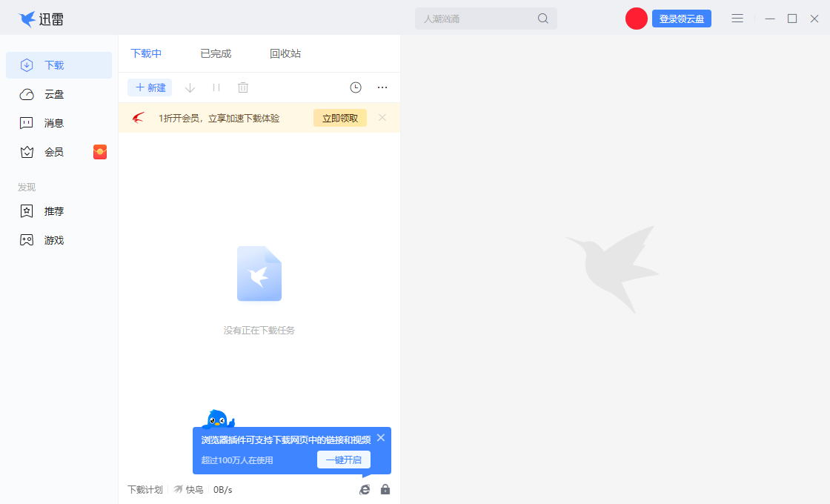The height and width of the screenshot is (504, 830).
Task: Pause all downloads with the pause icon
Action: (x=216, y=87)
